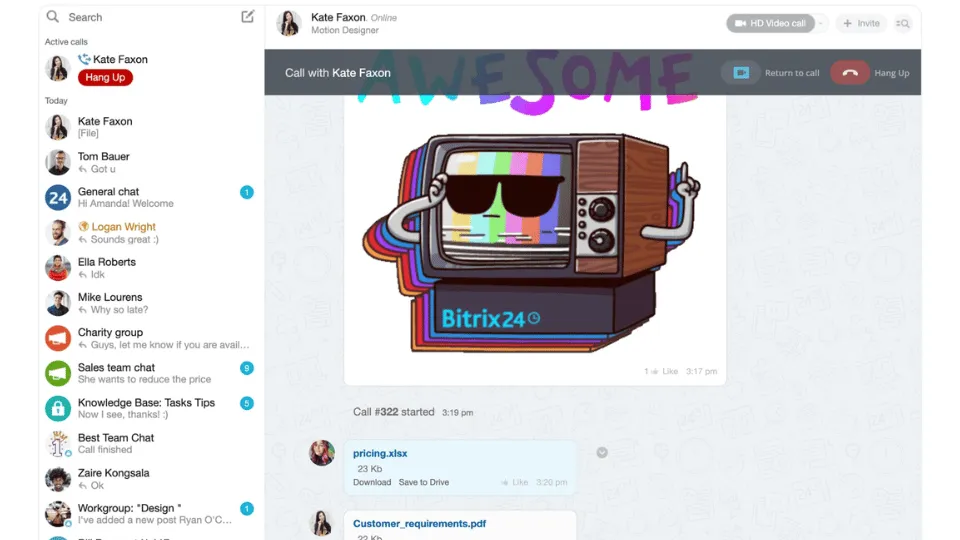Screen dimensions: 960x540
Task: Click the Knowledge Base lock icon
Action: click(x=58, y=409)
